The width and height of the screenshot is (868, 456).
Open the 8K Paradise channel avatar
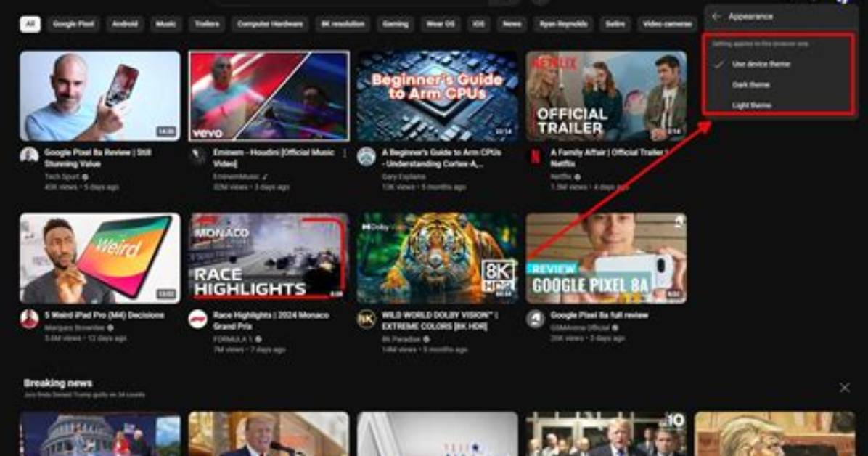(x=366, y=319)
